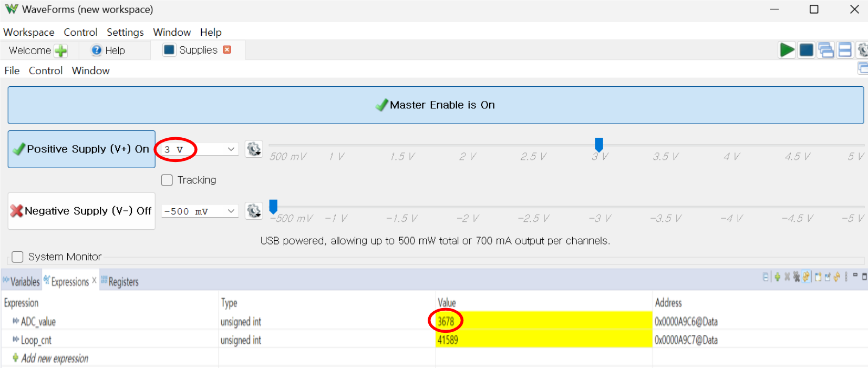
Task: Minimize the Expressions view panel
Action: (855, 275)
